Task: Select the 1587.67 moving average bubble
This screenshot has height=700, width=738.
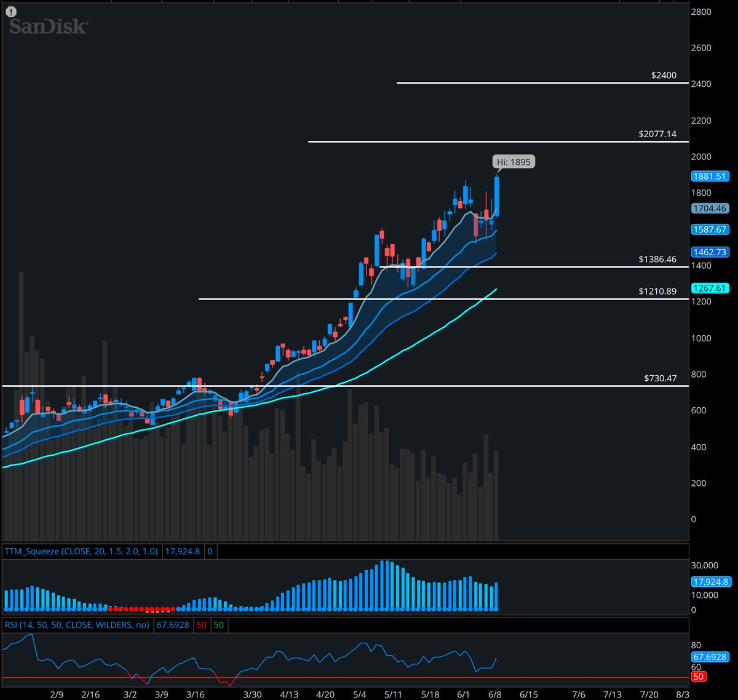Action: [710, 229]
